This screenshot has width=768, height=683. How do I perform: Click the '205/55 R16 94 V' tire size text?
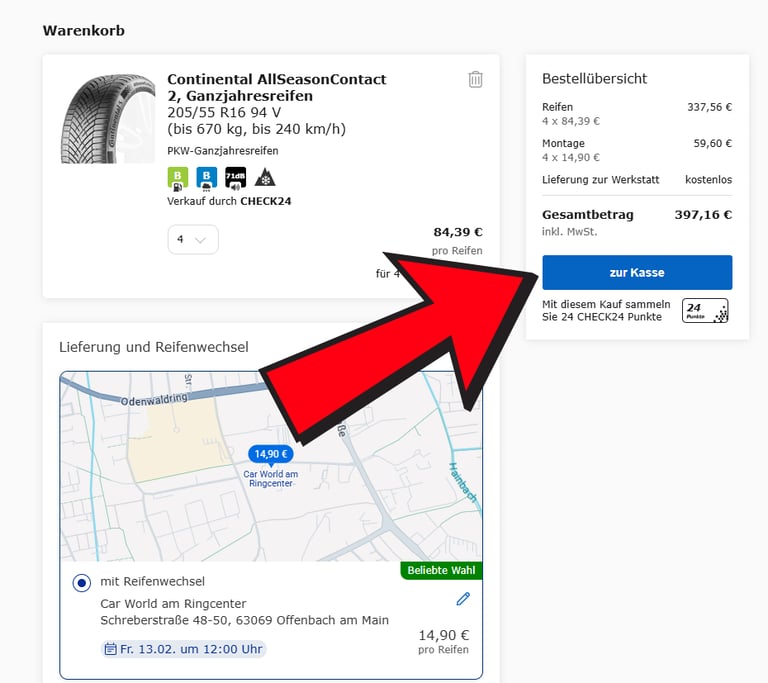pos(224,113)
